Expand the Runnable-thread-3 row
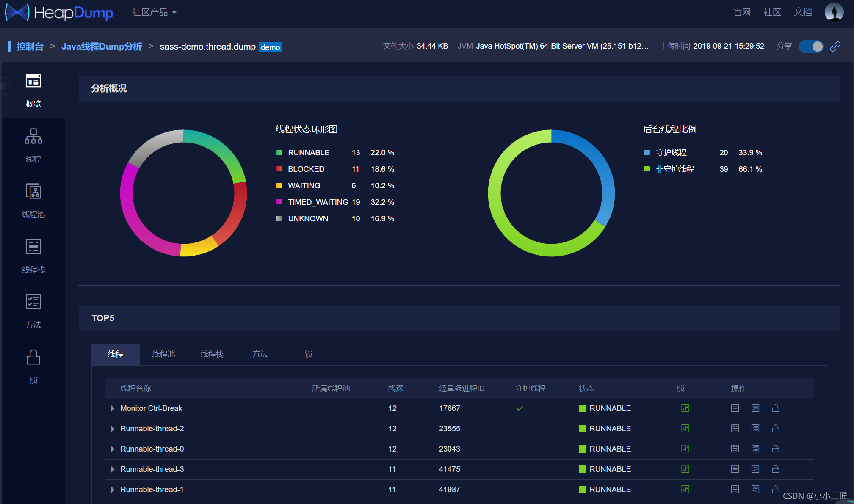854x504 pixels. pyautogui.click(x=112, y=469)
